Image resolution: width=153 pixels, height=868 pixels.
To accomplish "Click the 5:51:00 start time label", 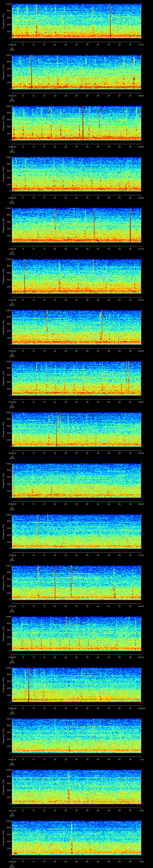I will click(12, 300).
